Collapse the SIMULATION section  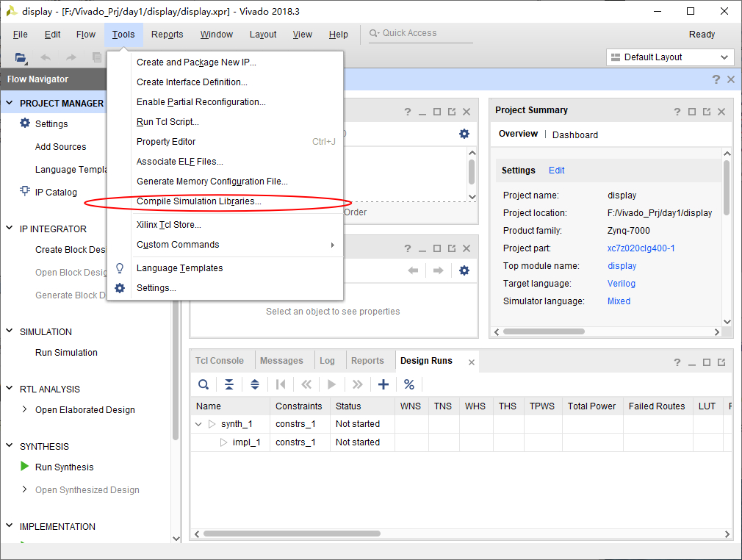(x=10, y=331)
